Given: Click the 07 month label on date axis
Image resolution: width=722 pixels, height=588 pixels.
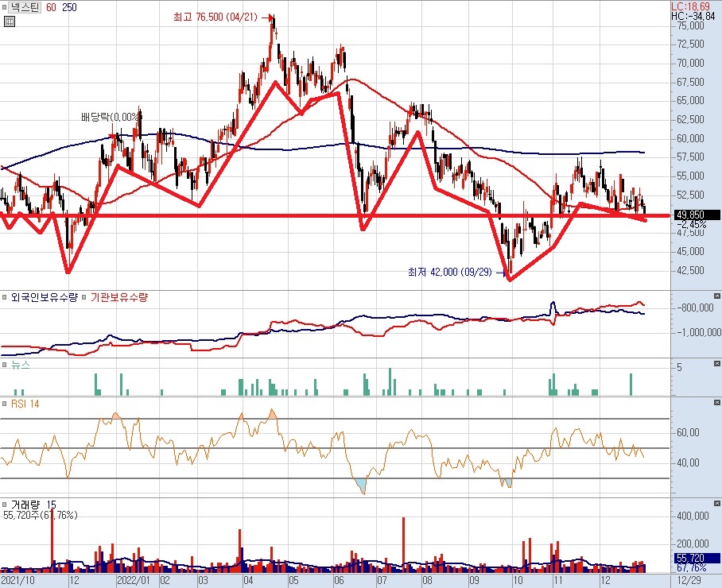Looking at the screenshot, I should (x=382, y=580).
